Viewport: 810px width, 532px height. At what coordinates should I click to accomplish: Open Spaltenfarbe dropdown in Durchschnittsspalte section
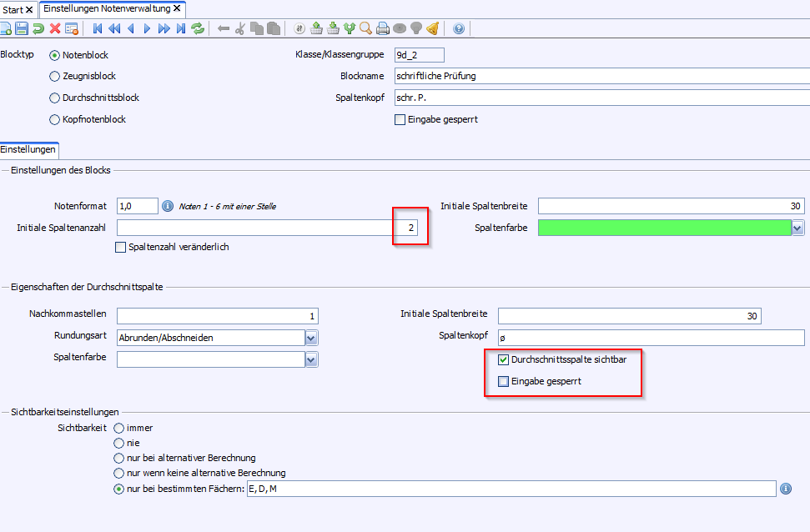pyautogui.click(x=311, y=359)
